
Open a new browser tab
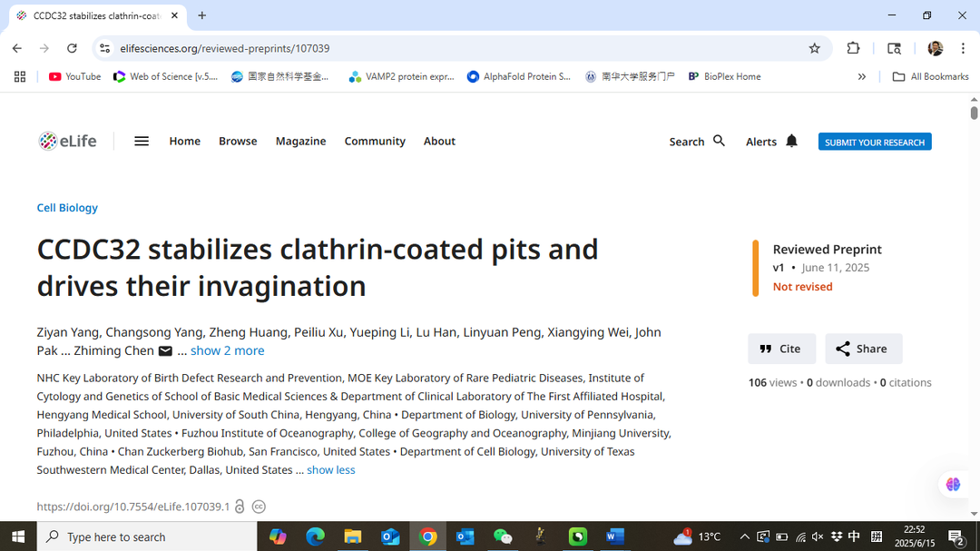tap(201, 15)
